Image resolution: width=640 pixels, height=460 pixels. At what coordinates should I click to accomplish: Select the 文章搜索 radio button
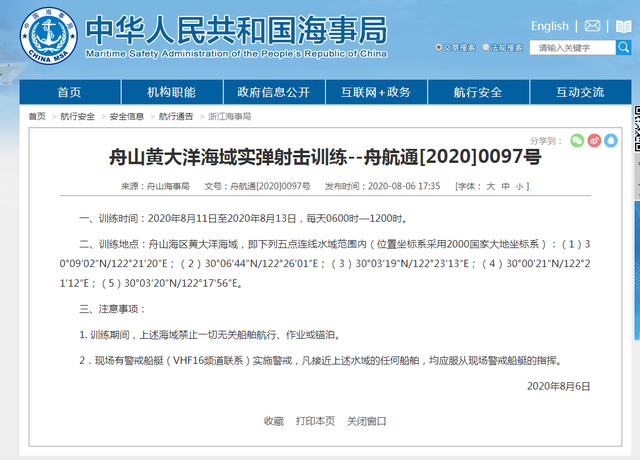point(438,47)
